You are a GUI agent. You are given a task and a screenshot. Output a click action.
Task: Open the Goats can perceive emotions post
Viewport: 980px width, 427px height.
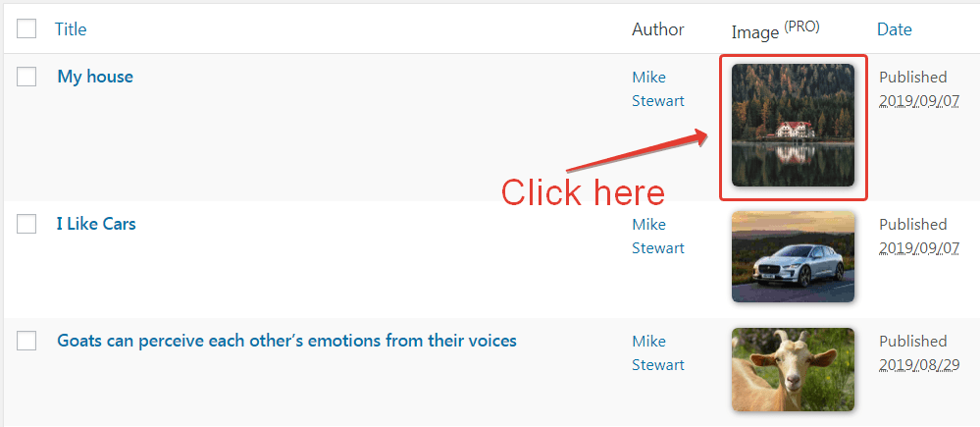click(x=286, y=342)
